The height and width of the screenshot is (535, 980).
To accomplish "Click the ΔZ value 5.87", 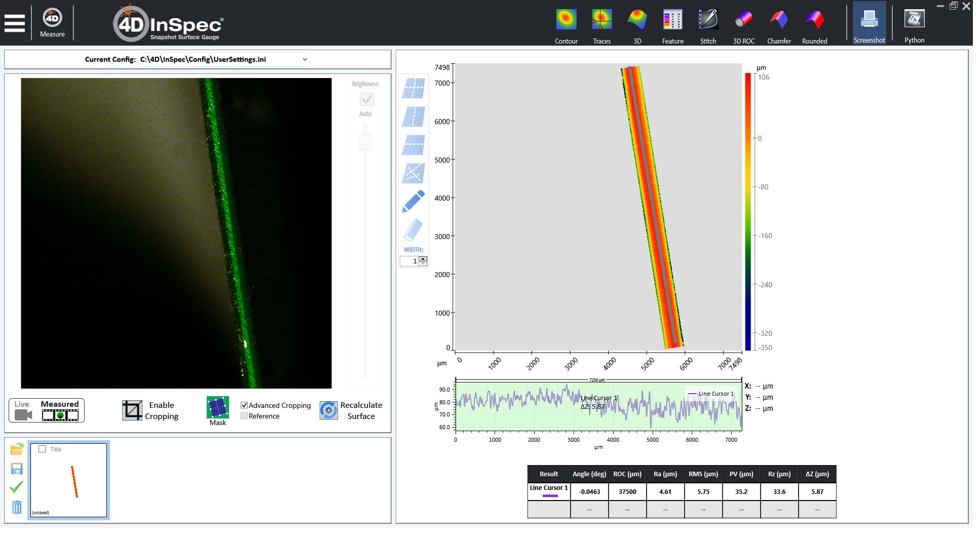I will [817, 491].
